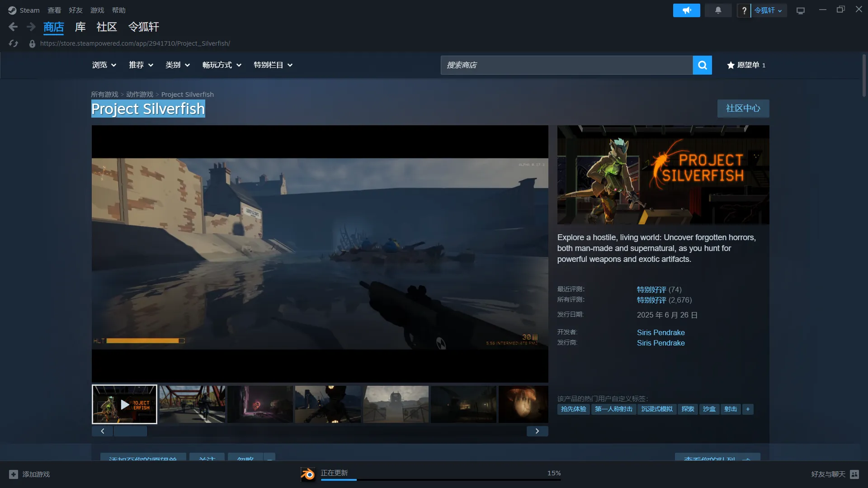Switch to Big Picture display mode icon
This screenshot has height=488, width=868.
[801, 10]
